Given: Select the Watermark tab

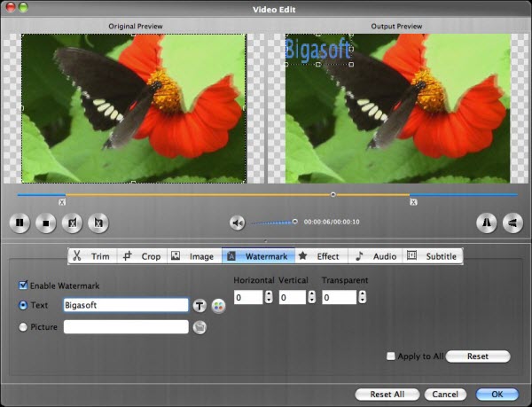Looking at the screenshot, I should pyautogui.click(x=258, y=256).
